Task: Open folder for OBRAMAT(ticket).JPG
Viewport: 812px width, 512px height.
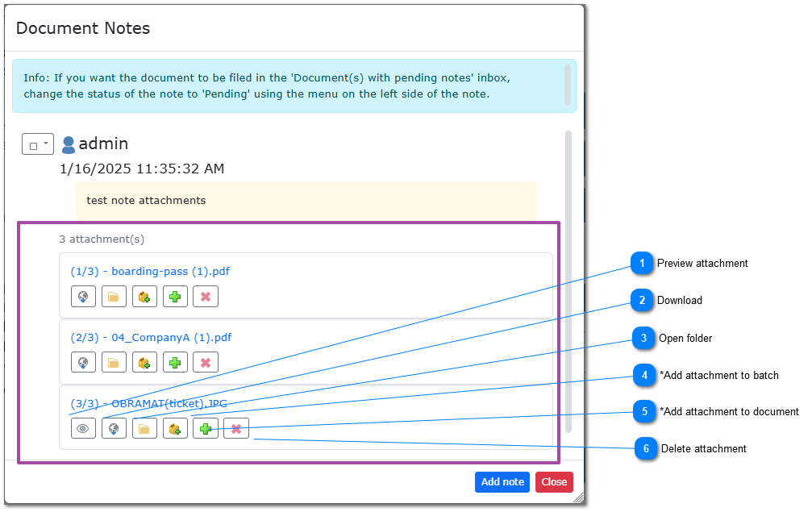Action: (x=144, y=429)
